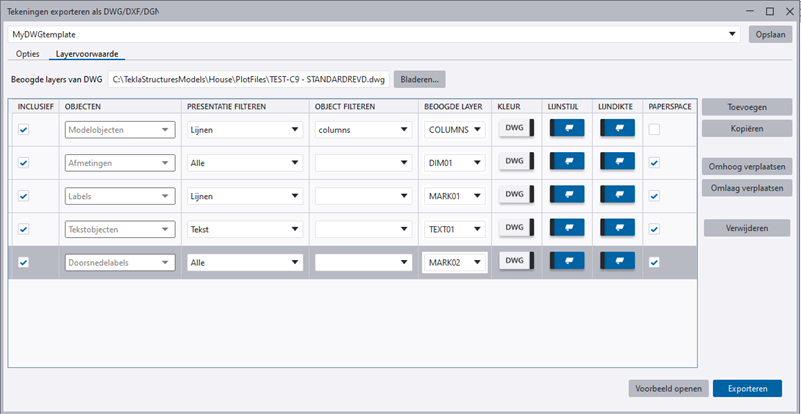Click the Lijndikte icon in the Labels row
The image size is (801, 414).
click(617, 195)
